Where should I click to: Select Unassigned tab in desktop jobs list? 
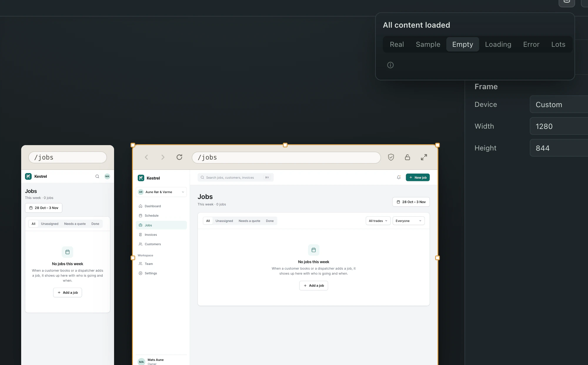tap(224, 221)
